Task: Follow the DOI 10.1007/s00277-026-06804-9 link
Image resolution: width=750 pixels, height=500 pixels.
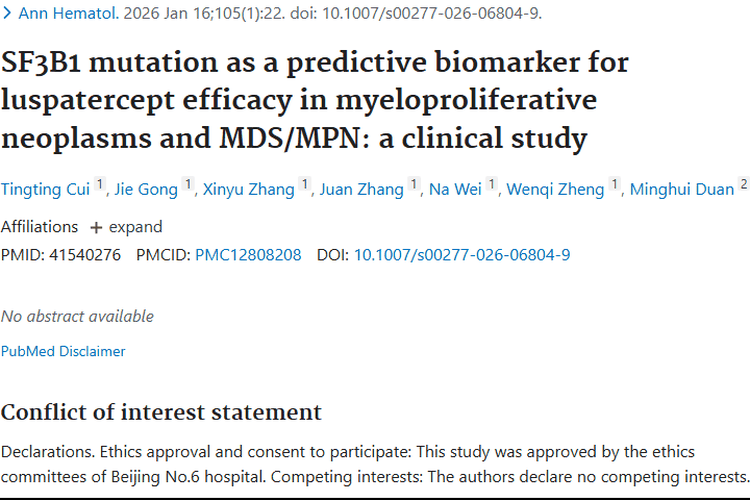Action: tap(461, 255)
